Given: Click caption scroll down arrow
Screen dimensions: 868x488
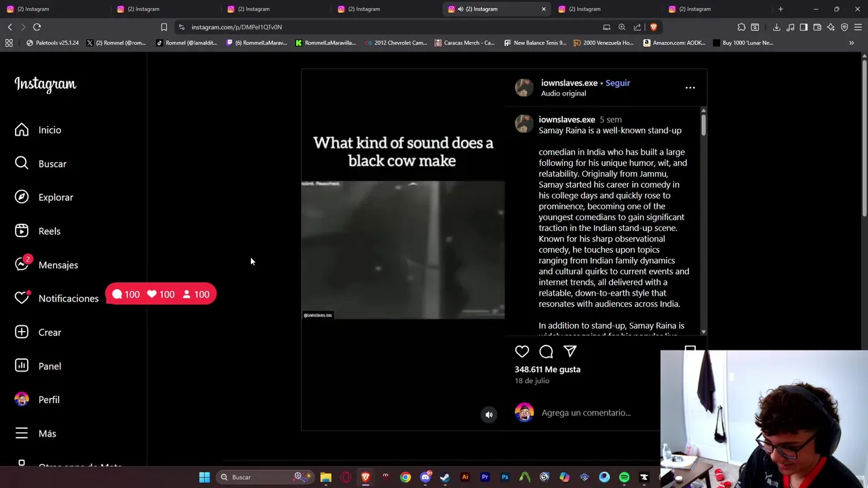Looking at the screenshot, I should (x=703, y=331).
